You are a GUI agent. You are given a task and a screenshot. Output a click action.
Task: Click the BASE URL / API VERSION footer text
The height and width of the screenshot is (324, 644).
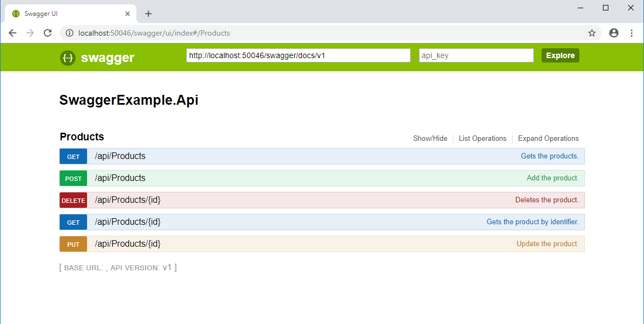click(x=118, y=268)
